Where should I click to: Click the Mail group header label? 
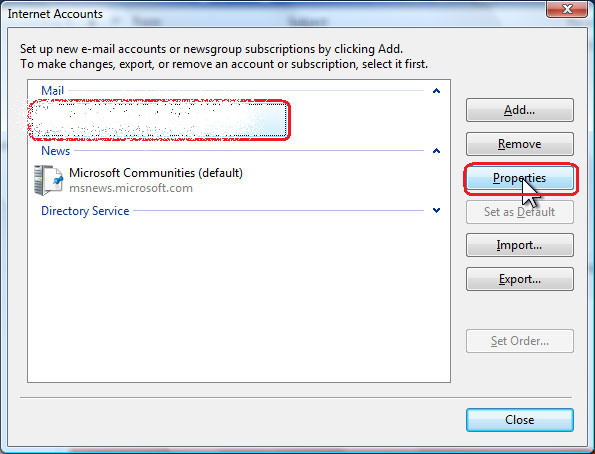(x=52, y=91)
